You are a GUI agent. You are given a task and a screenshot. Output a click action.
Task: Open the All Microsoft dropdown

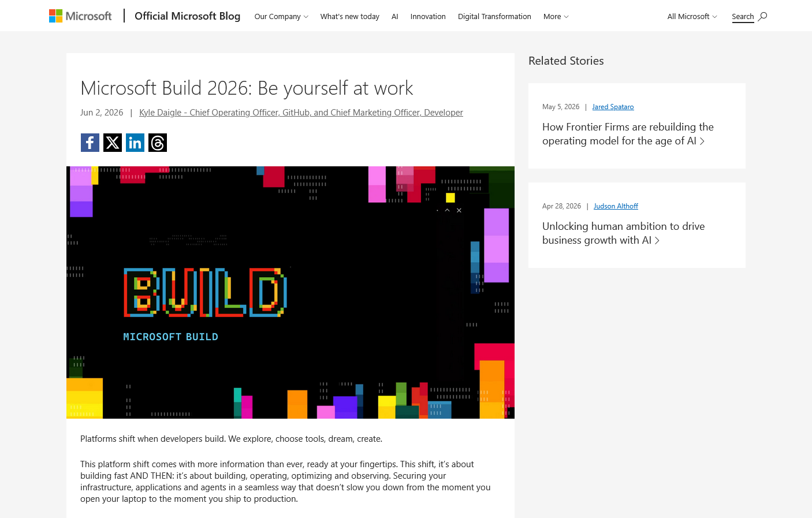(692, 17)
